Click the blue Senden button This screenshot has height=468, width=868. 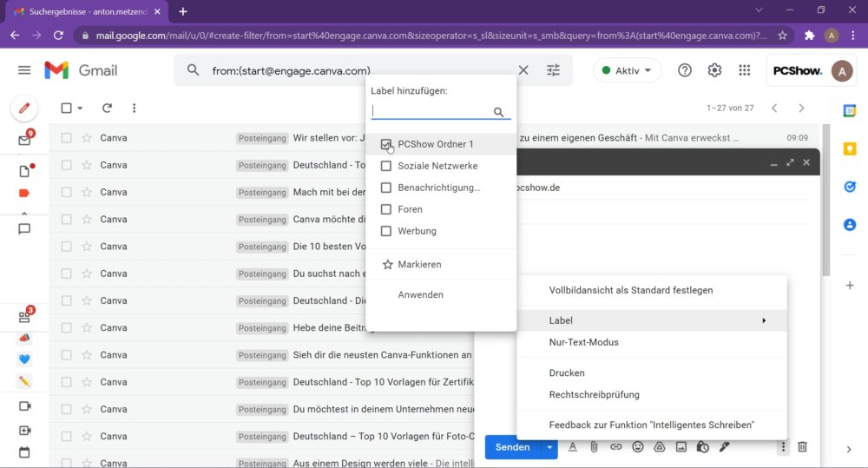(x=513, y=447)
